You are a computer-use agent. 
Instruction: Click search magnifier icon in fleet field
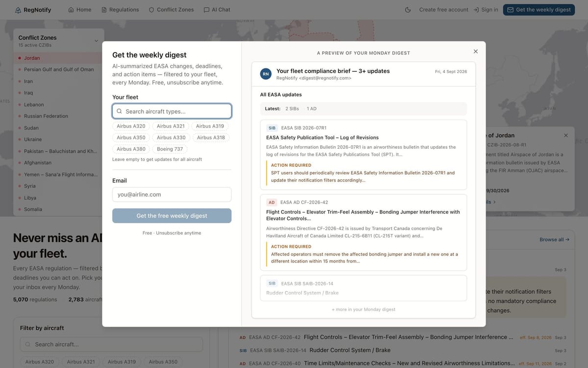119,111
